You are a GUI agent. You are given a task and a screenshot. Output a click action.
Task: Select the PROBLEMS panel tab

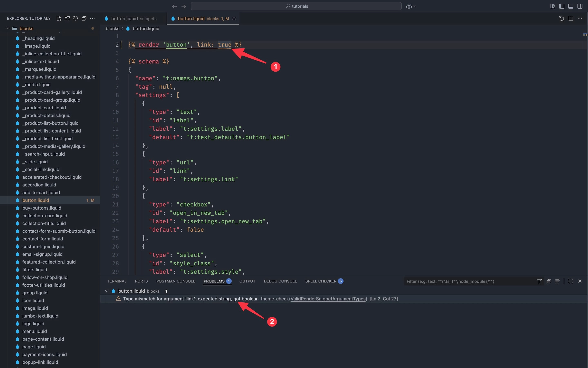(x=217, y=281)
